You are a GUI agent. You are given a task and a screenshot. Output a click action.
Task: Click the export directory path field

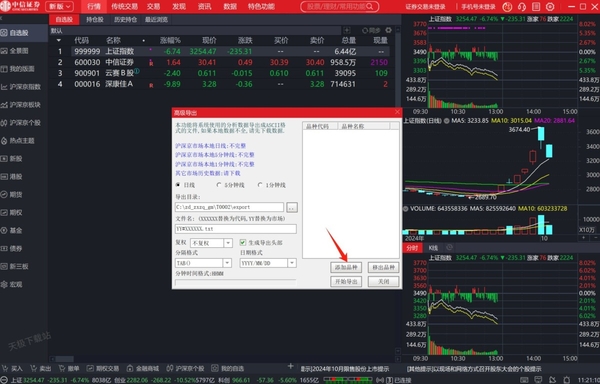[229, 207]
